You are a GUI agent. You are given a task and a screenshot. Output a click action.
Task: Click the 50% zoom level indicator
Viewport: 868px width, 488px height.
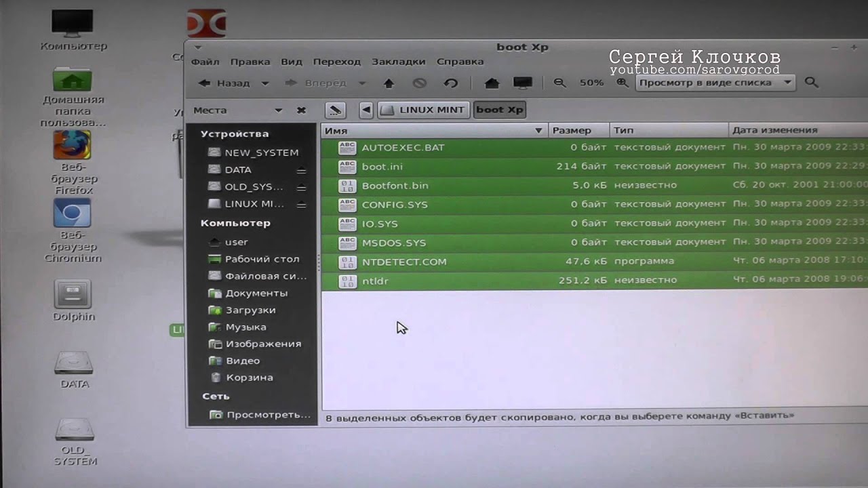click(591, 83)
